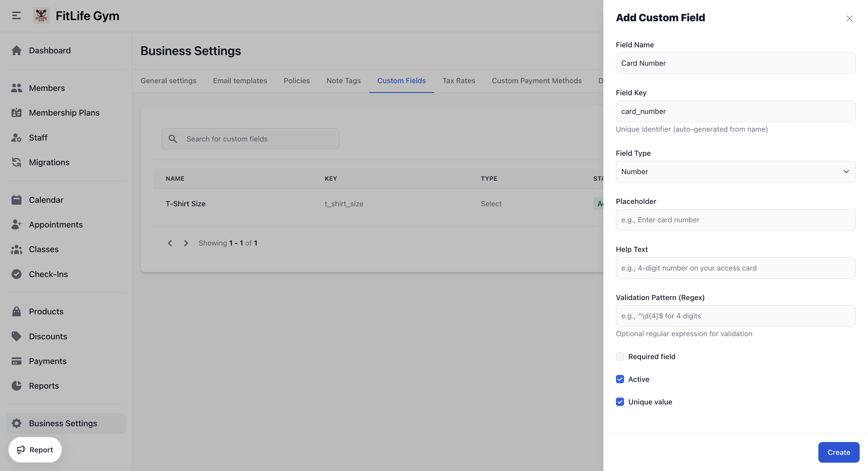Select the Calendar sidebar icon
This screenshot has height=471, width=868.
[16, 199]
